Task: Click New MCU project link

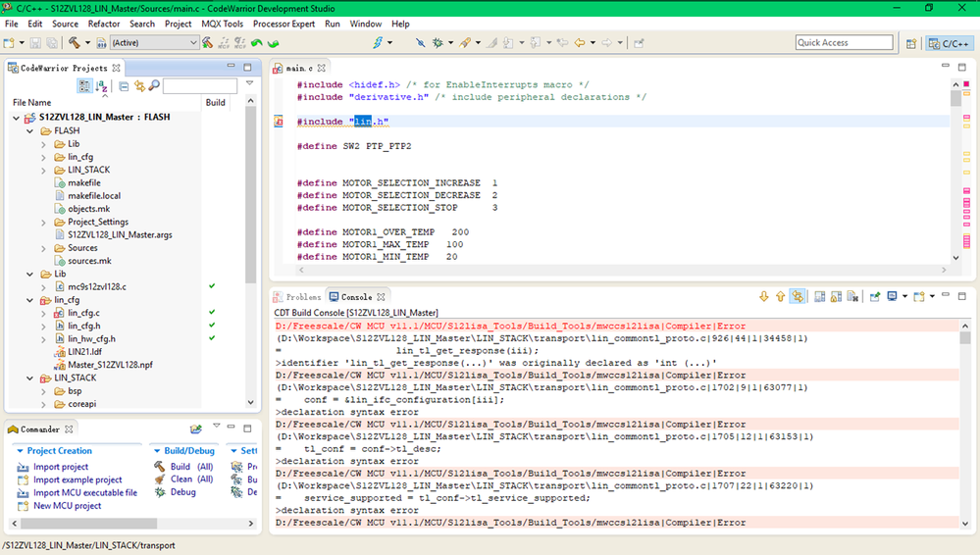Action: pyautogui.click(x=67, y=506)
